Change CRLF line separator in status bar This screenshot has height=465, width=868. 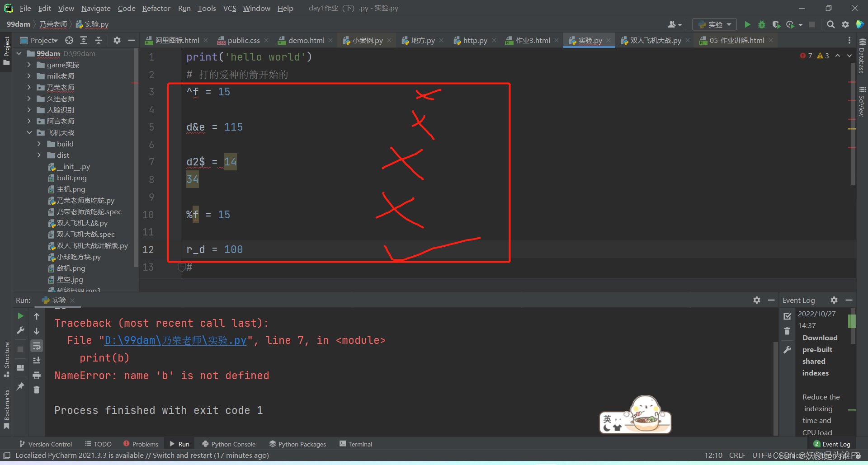click(737, 455)
